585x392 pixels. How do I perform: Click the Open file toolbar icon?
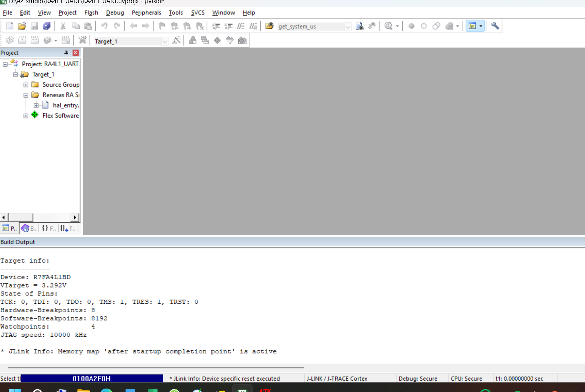22,26
